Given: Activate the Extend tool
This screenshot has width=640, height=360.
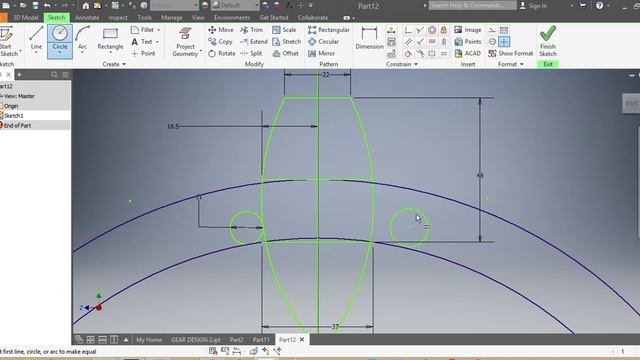Looking at the screenshot, I should click(254, 42).
